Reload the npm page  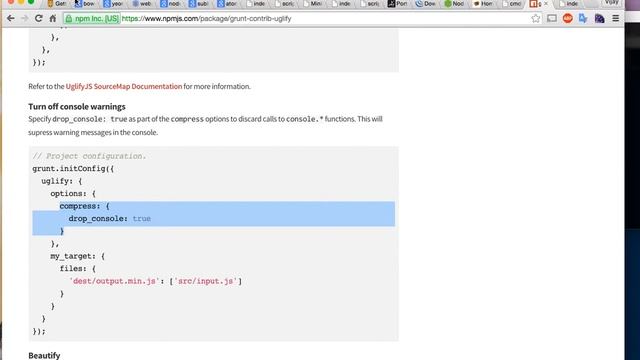[x=38, y=18]
